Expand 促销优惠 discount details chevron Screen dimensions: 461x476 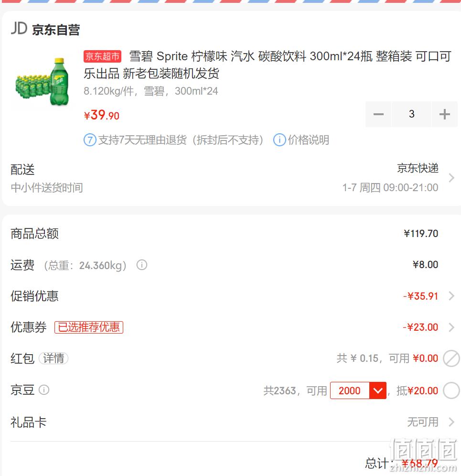click(451, 296)
